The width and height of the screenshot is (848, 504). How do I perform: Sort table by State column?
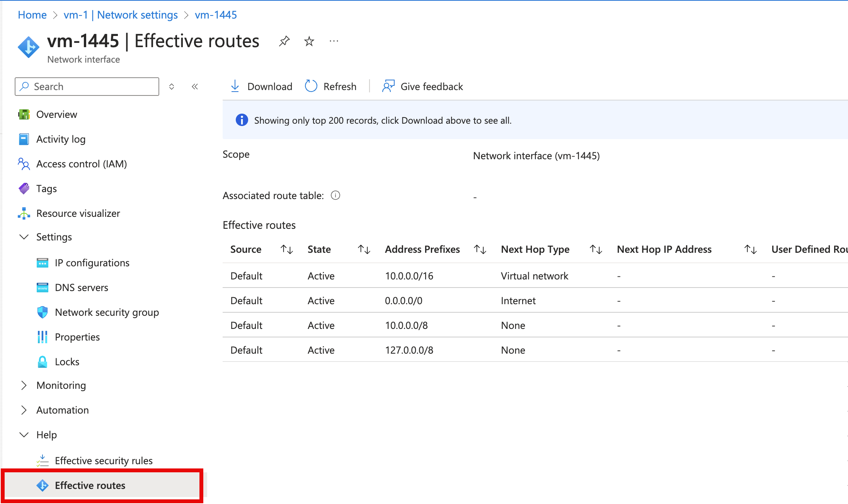coord(364,249)
